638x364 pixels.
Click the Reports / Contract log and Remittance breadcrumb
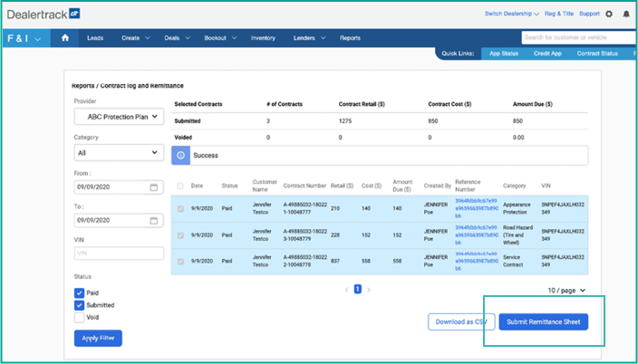point(128,86)
